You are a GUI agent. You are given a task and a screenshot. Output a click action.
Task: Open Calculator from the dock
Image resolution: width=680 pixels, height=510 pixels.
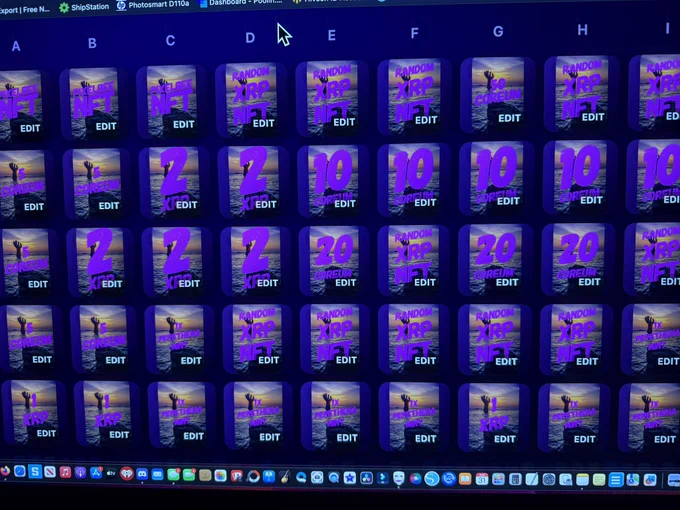[x=515, y=479]
